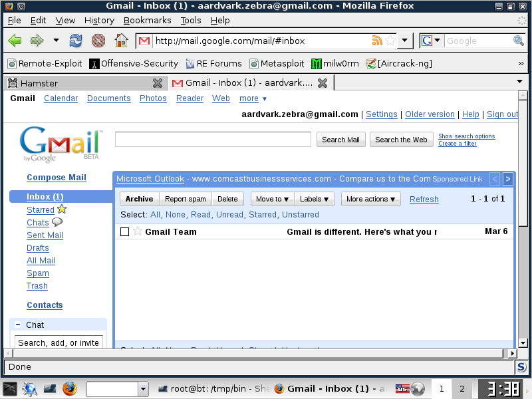Viewport: 532px width, 399px height.
Task: Open the Calendar link
Action: (x=61, y=98)
